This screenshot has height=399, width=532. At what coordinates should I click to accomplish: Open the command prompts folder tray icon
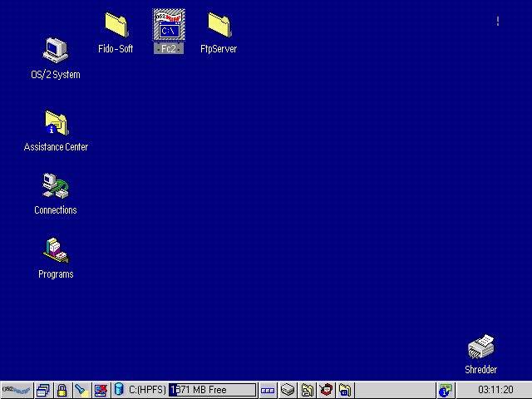pyautogui.click(x=346, y=390)
